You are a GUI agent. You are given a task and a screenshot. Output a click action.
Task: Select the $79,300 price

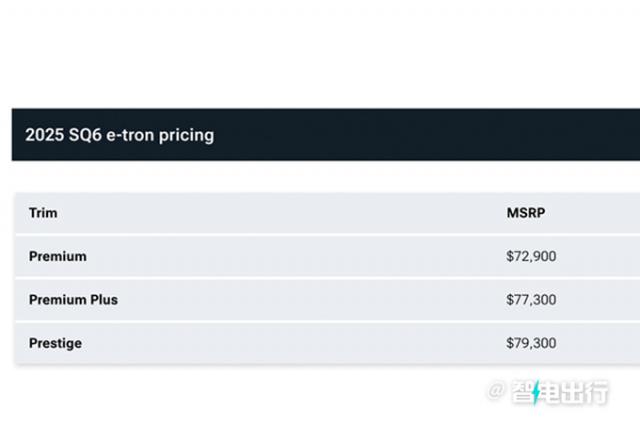(531, 343)
